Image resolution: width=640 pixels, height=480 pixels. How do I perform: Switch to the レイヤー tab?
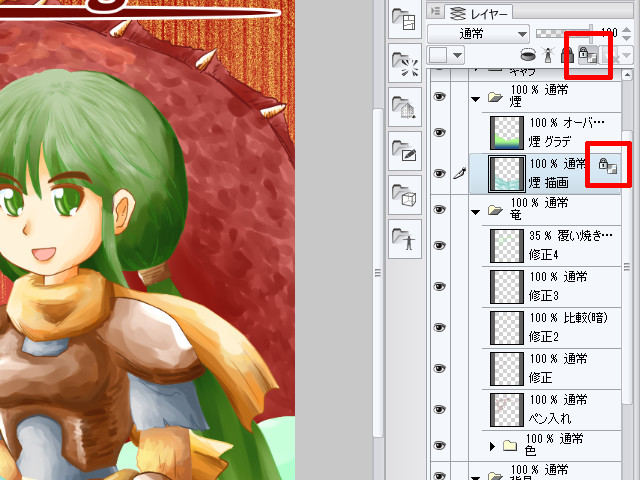(479, 13)
